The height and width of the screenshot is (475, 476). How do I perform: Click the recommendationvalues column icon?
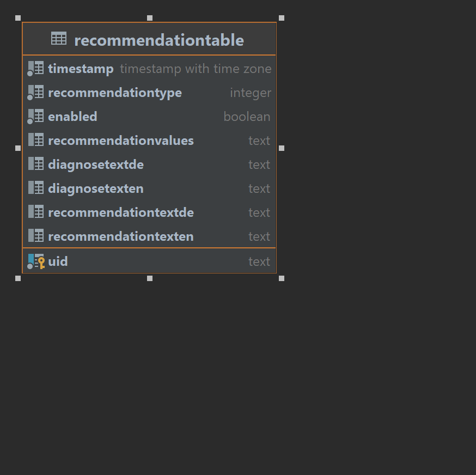(x=37, y=140)
